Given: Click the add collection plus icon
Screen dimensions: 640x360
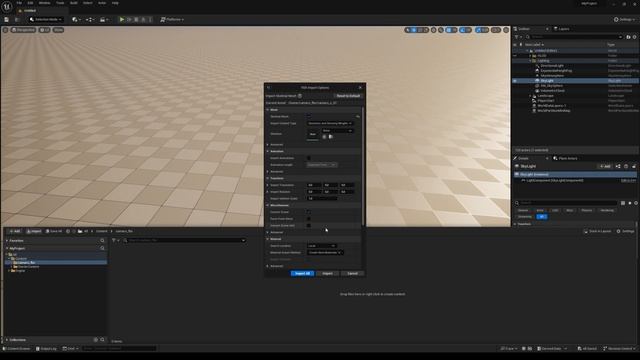Looking at the screenshot, I should 96,340.
